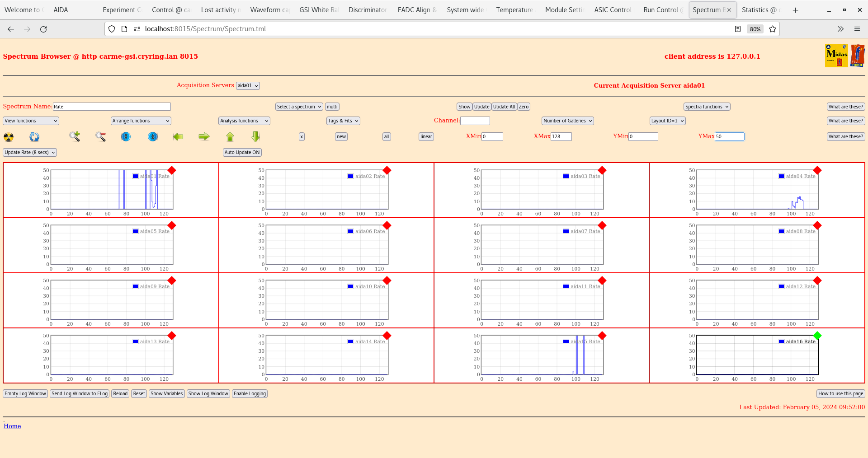The height and width of the screenshot is (458, 868).
Task: Click the green right arrow icon
Action: (204, 136)
